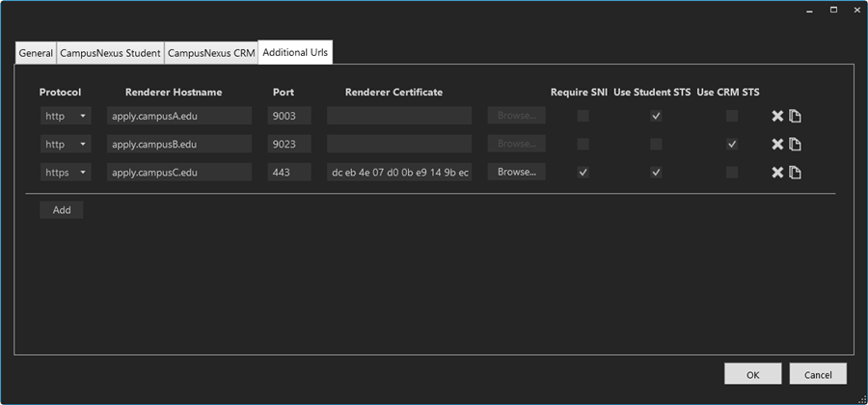Delete the apply.campusA.edu row

click(x=777, y=117)
